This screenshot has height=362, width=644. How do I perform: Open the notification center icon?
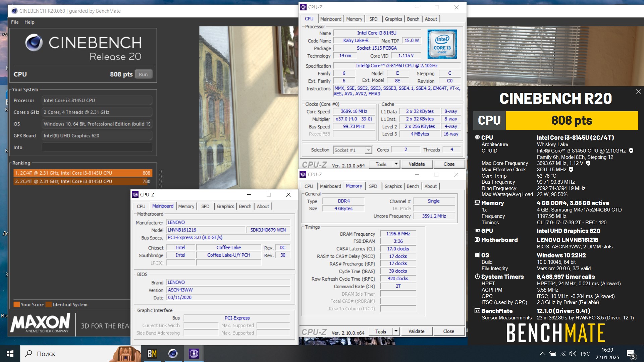631,354
